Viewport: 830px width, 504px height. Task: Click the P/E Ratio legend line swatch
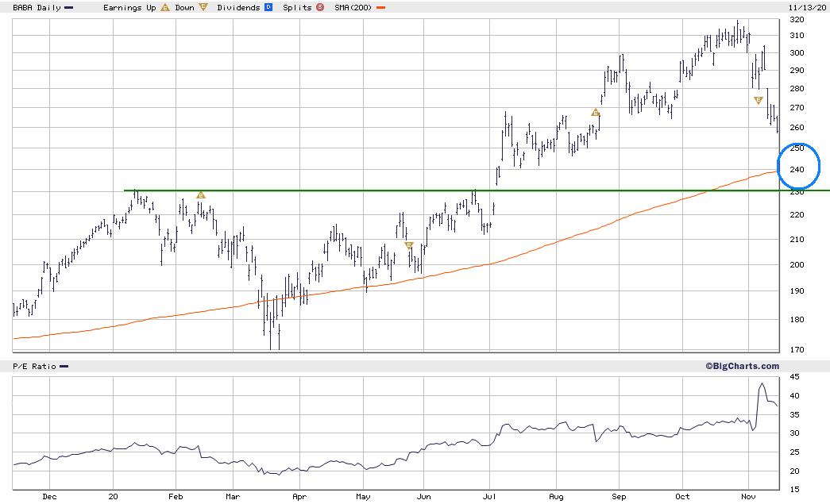(64, 367)
